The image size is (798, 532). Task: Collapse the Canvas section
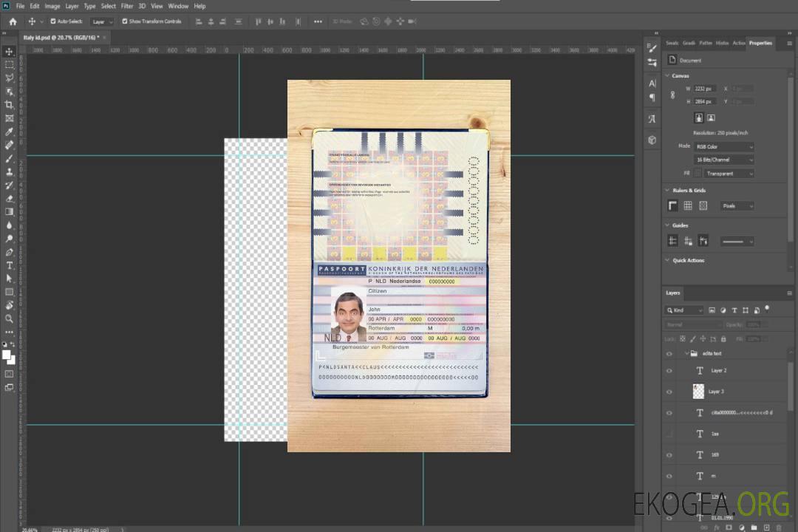[668, 75]
